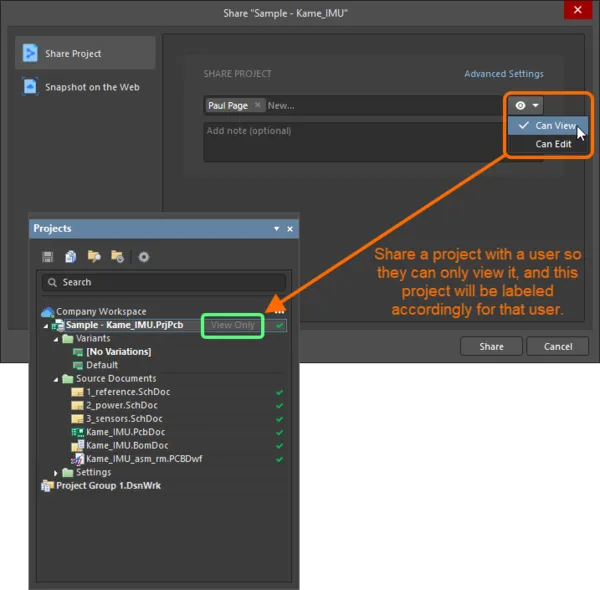Collapse the Sample - Kame_IMU.PrjPcb project
Screen dimensions: 600x590
(x=46, y=326)
